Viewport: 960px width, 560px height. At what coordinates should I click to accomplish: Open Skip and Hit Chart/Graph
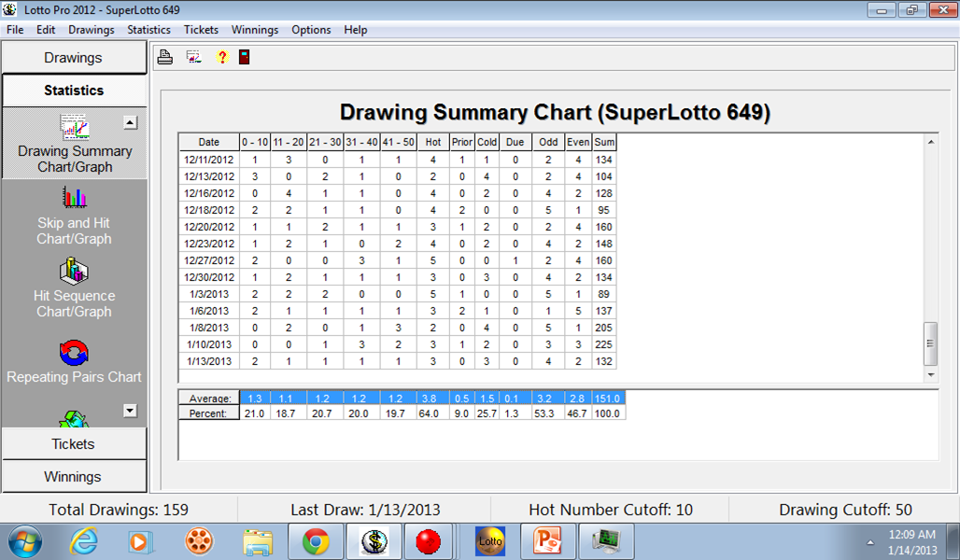coord(74,216)
